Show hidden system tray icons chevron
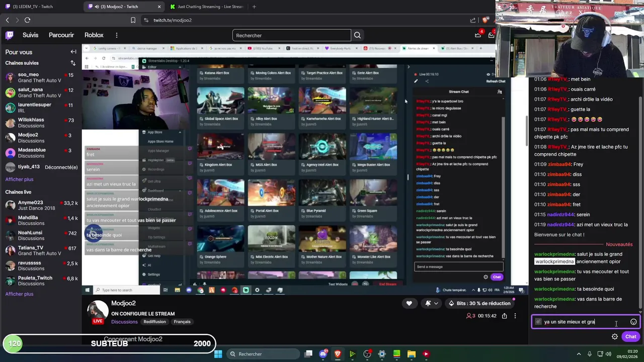644x362 pixels. point(579,354)
